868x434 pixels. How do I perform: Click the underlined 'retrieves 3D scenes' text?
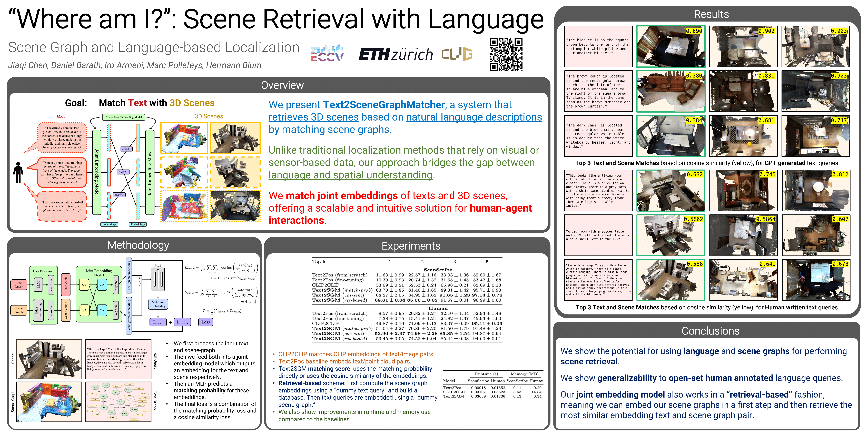tap(313, 117)
